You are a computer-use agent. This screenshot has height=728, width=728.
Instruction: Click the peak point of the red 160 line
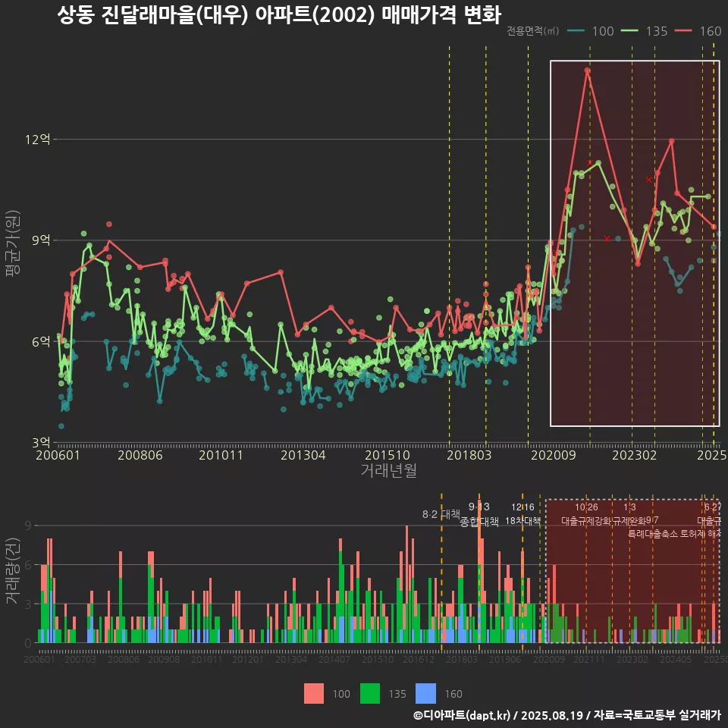tap(587, 71)
